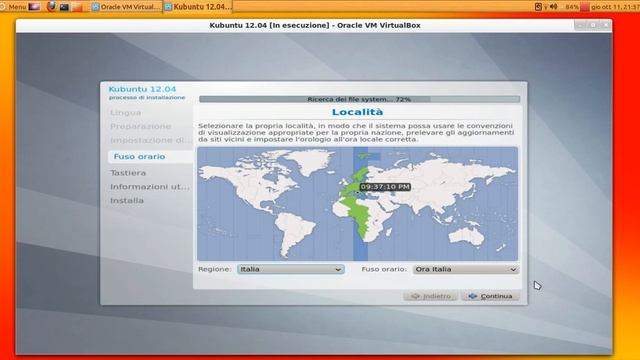Click Australia on the timezone map
The width and height of the screenshot is (640, 360).
(x=466, y=236)
